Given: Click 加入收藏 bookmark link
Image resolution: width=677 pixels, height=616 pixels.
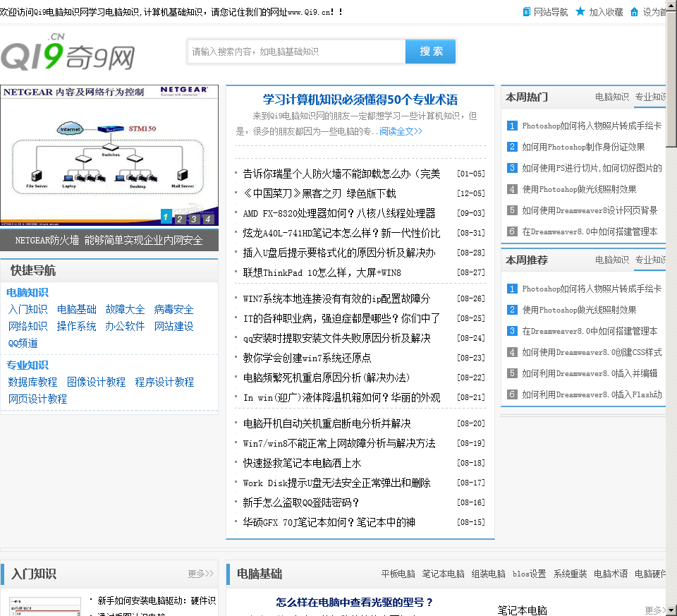Looking at the screenshot, I should point(606,12).
